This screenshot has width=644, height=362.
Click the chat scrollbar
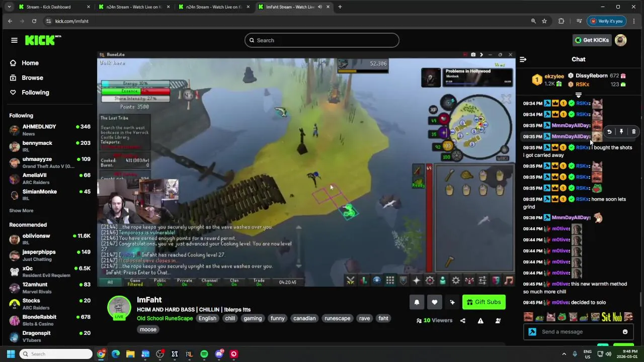(640, 299)
